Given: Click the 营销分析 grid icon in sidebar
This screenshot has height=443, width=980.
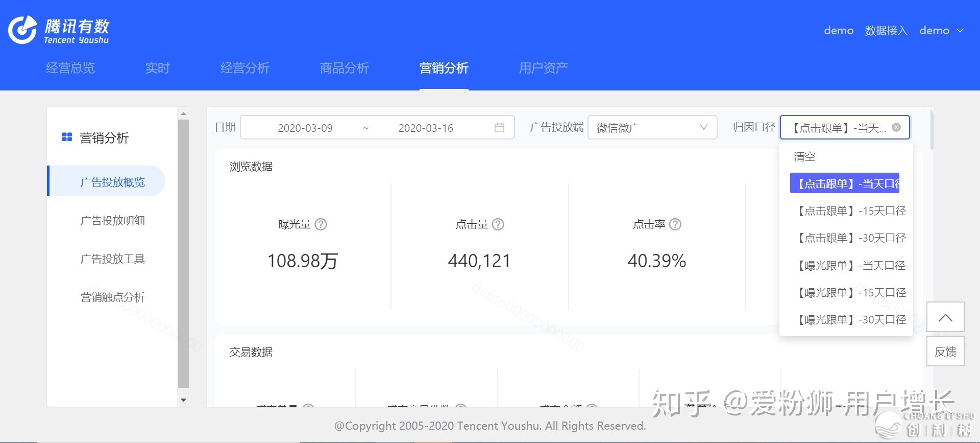Looking at the screenshot, I should point(67,137).
